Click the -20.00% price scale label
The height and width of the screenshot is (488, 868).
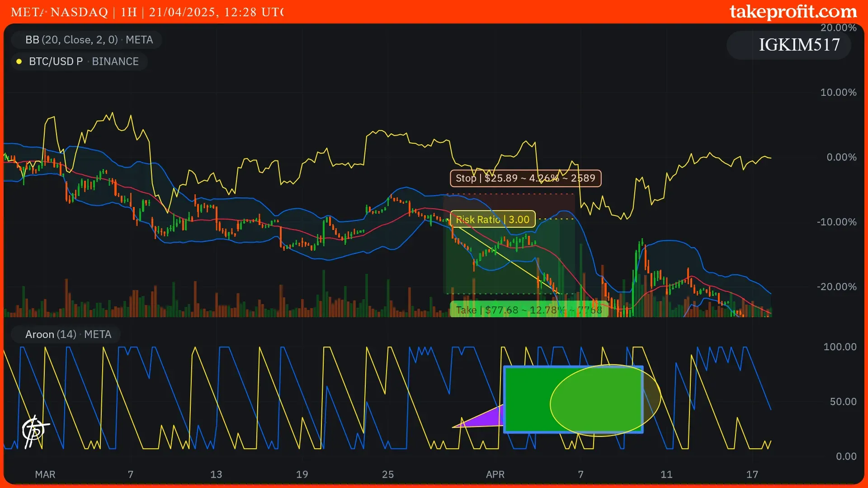(x=836, y=287)
